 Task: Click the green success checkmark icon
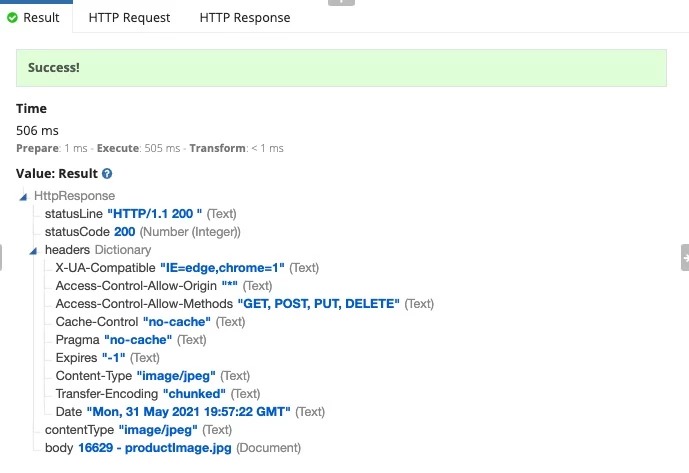coord(12,18)
